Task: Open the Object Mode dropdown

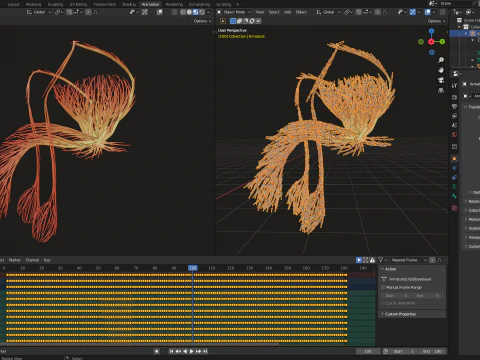Action: pos(234,12)
